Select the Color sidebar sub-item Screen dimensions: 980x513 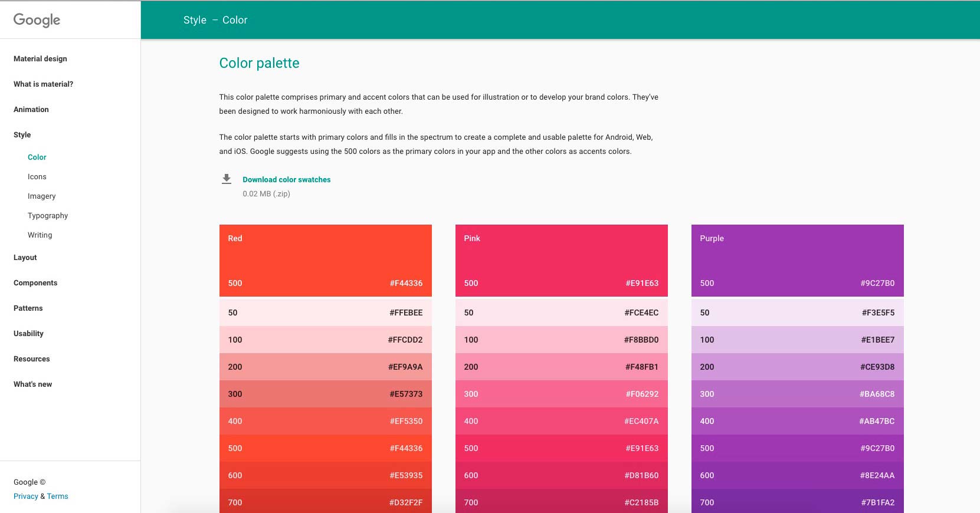[x=37, y=157]
